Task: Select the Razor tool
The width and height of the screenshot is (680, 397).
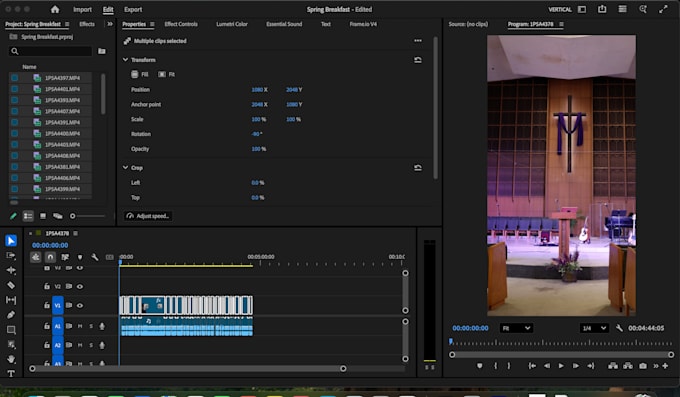Action: (x=11, y=285)
